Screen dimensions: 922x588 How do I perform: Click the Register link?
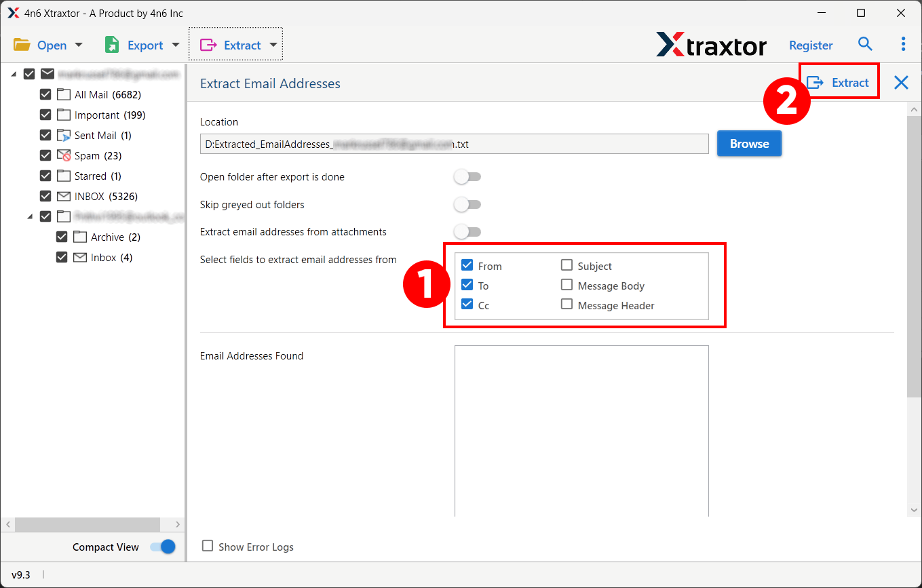[x=811, y=45]
